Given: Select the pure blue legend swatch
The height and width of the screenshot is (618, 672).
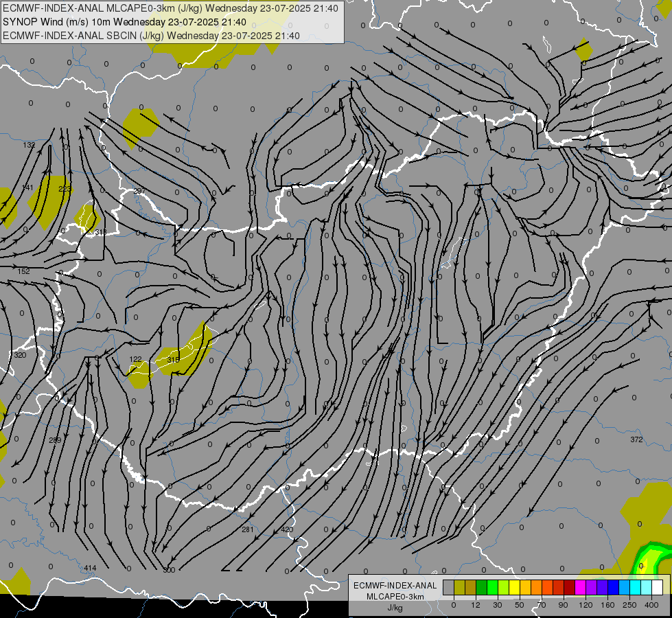Looking at the screenshot, I should 613,587.
